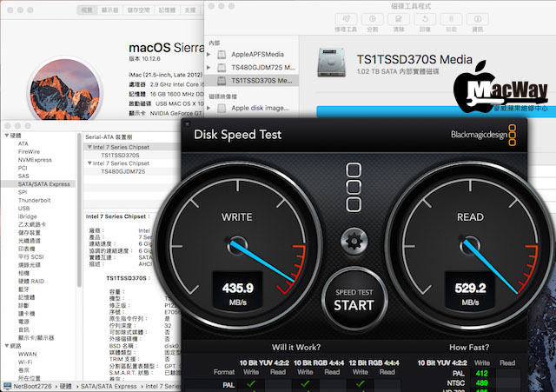Click SATA/SATA Express in the path bar
The width and height of the screenshot is (556, 392).
(109, 386)
